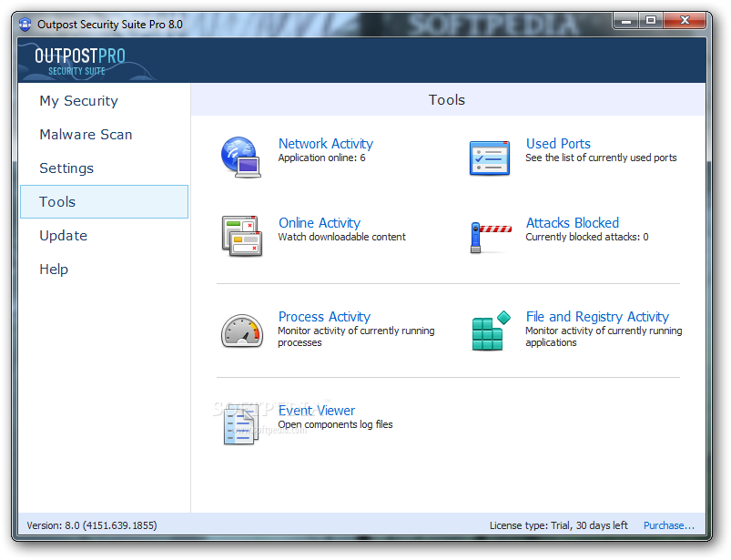This screenshot has height=560, width=731.
Task: Maximize the Outpost window
Action: tap(651, 21)
